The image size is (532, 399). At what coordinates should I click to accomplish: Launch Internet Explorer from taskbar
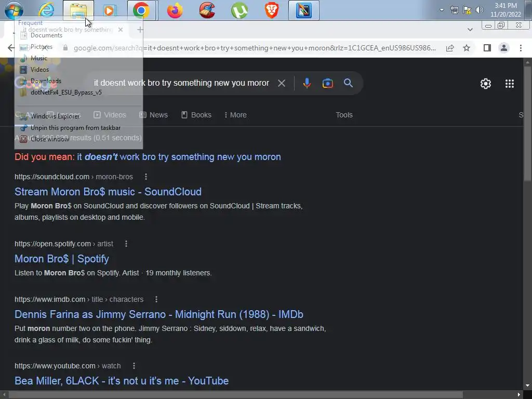(x=46, y=10)
